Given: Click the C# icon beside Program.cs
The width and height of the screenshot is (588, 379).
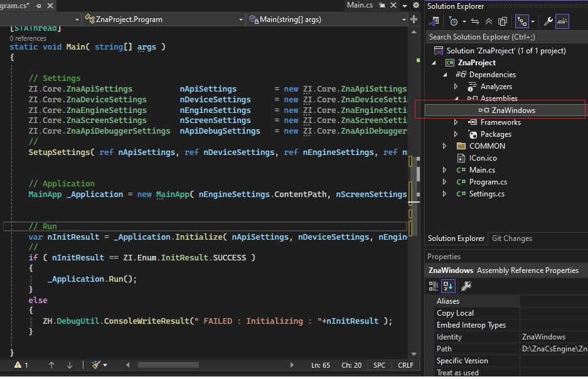Looking at the screenshot, I should click(461, 182).
